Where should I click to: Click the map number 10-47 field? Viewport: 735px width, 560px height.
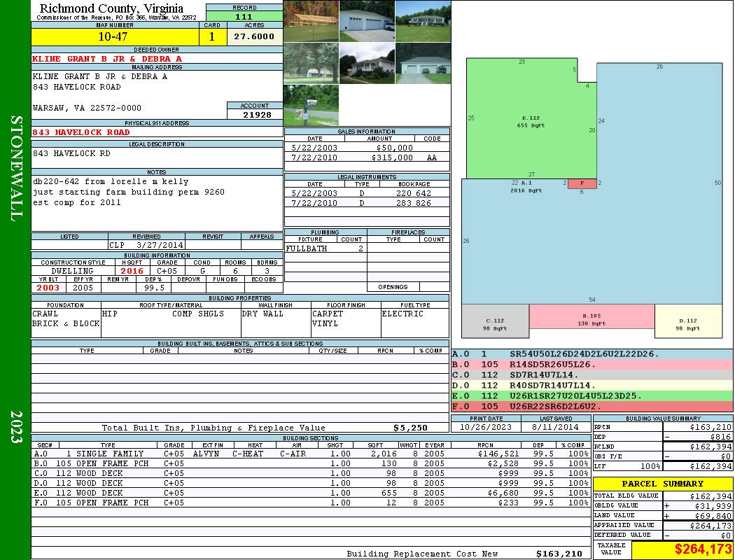pos(113,37)
